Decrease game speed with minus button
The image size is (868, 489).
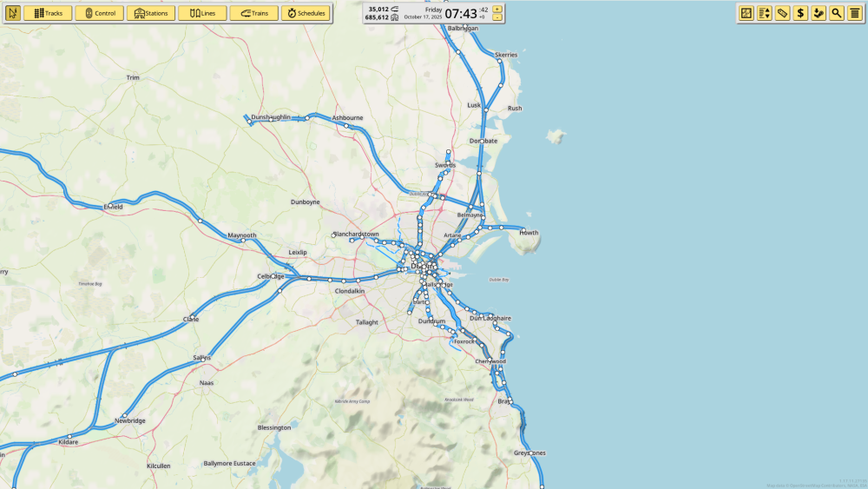pyautogui.click(x=497, y=17)
